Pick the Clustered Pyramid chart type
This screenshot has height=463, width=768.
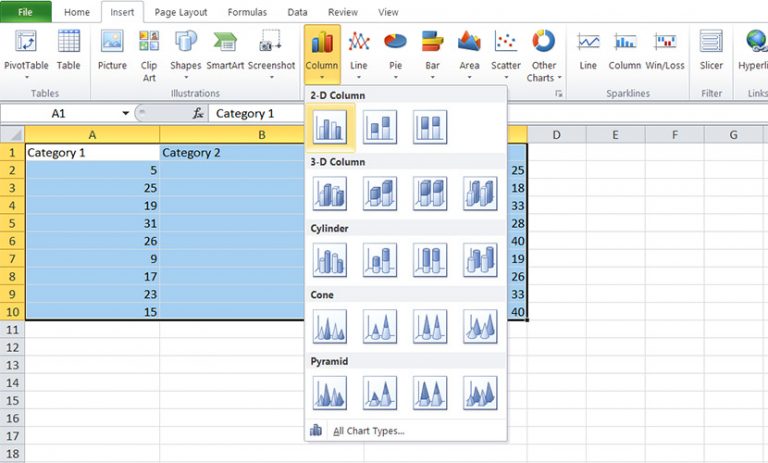pyautogui.click(x=329, y=393)
